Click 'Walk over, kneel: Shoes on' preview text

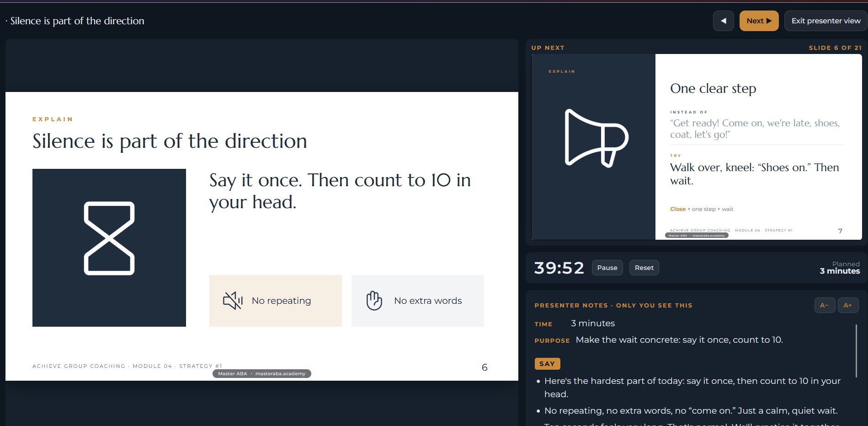(x=755, y=174)
